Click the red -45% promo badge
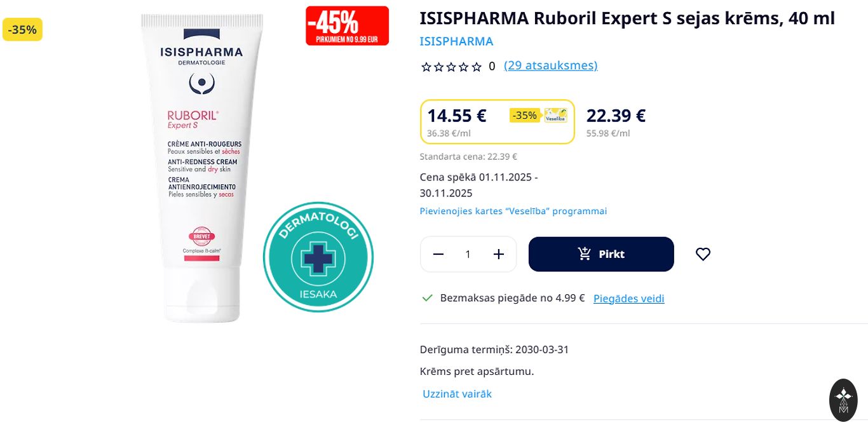 click(x=347, y=25)
